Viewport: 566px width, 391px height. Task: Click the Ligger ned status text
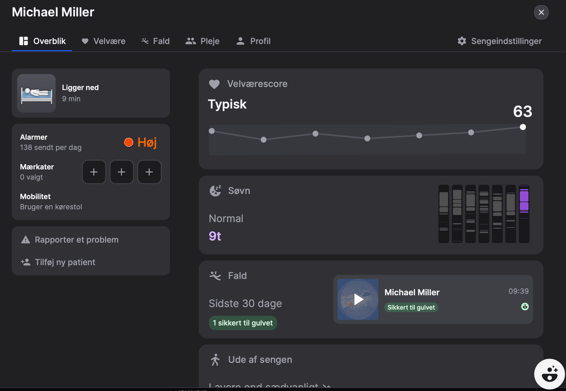pos(80,88)
